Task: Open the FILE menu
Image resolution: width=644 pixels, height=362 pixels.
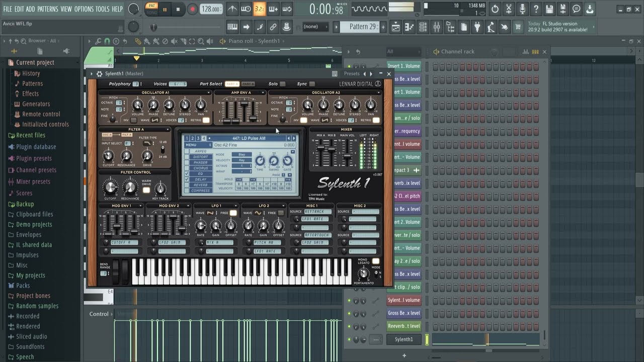Action: 8,9
